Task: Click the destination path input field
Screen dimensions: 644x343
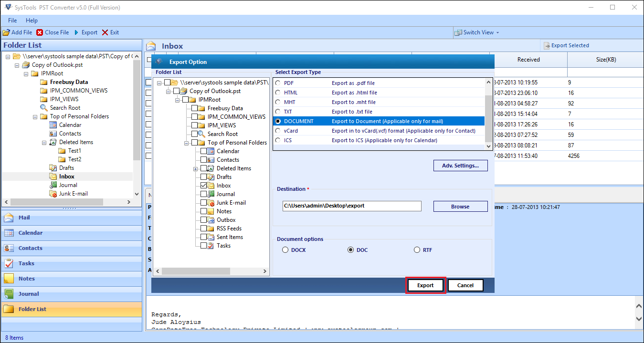Action: coord(352,206)
